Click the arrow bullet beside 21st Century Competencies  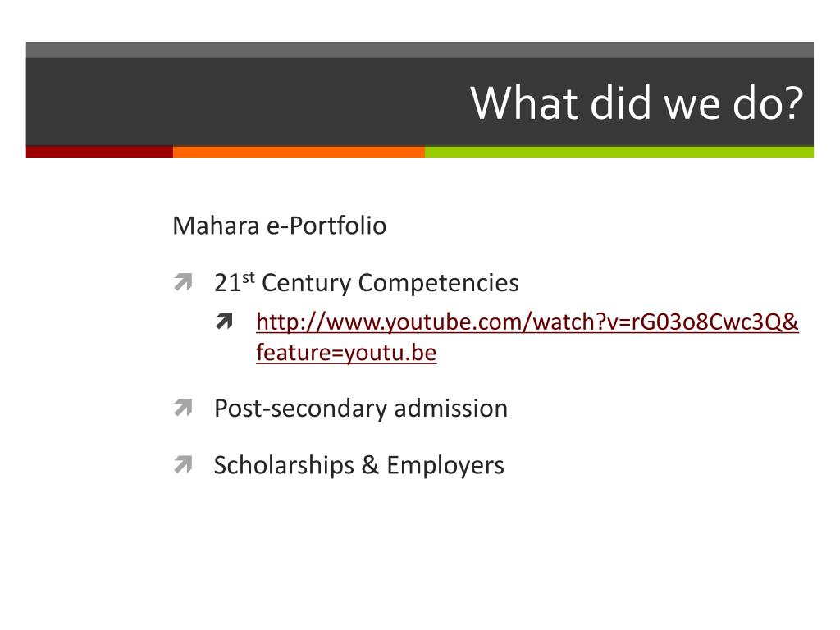[183, 282]
